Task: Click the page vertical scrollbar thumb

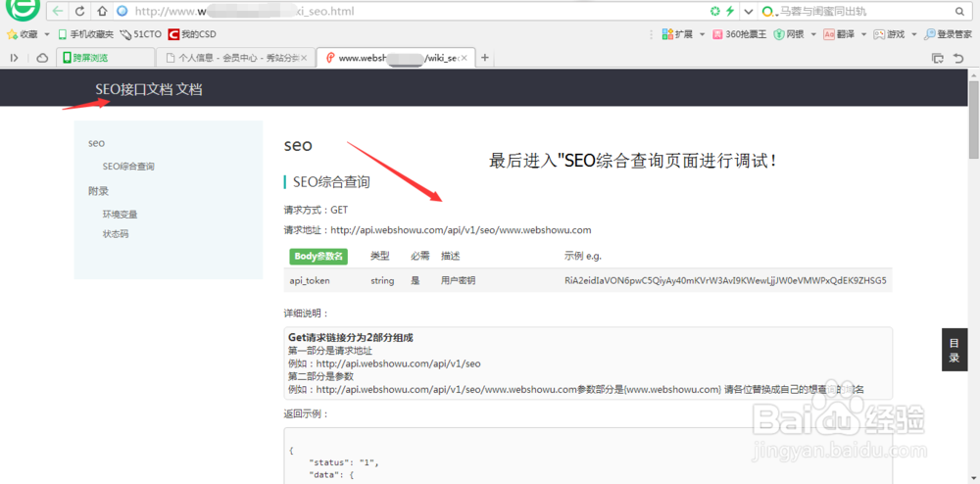Action: click(974, 119)
